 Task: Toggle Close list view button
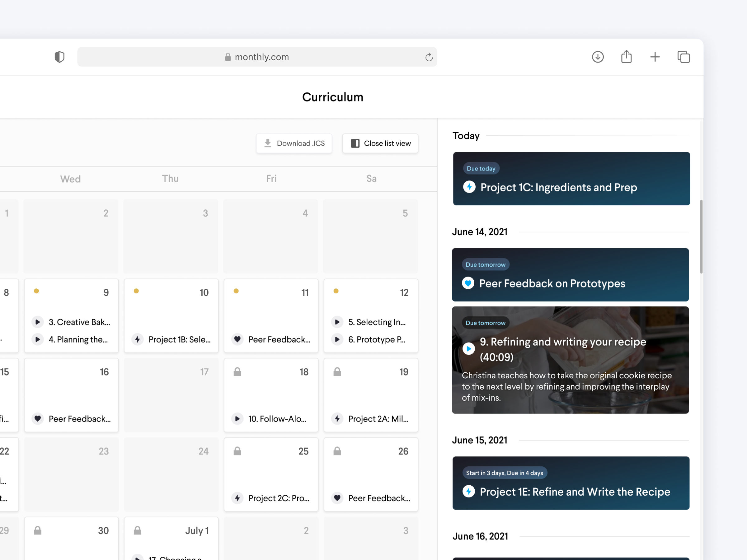pyautogui.click(x=380, y=143)
